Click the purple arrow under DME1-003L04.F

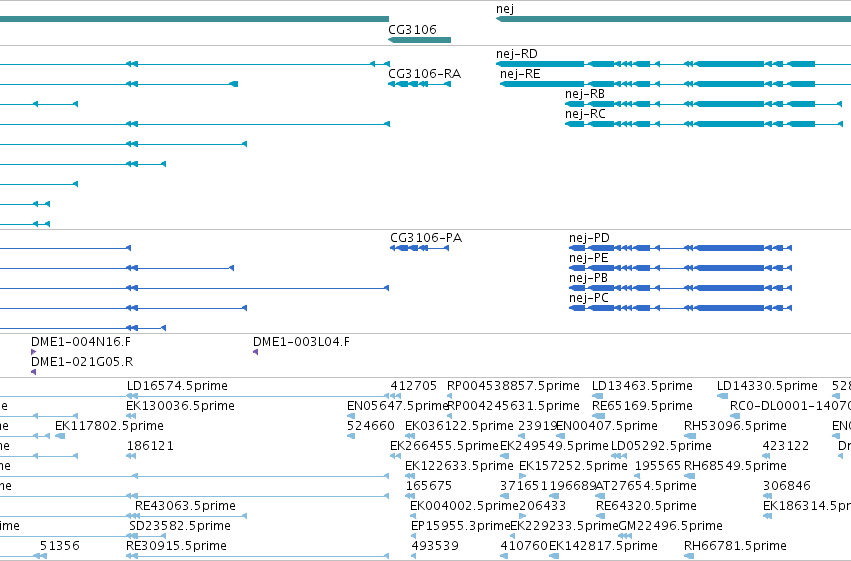256,352
